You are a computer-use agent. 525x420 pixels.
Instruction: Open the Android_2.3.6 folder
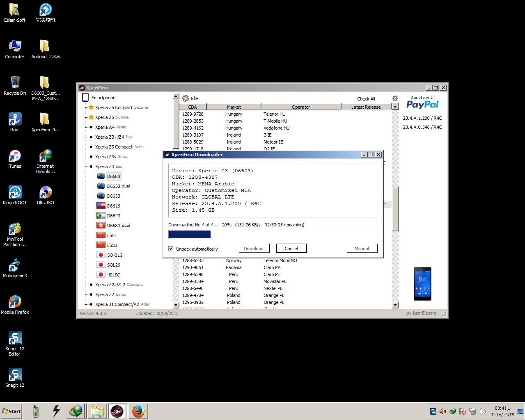coord(45,49)
